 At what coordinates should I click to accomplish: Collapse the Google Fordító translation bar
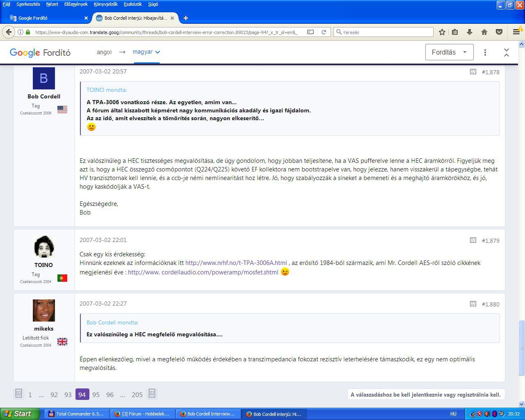pyautogui.click(x=507, y=52)
